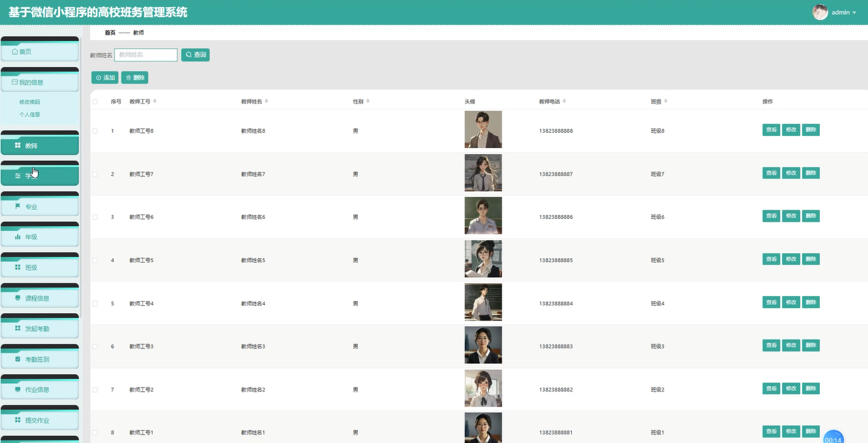Screen dimensions: 868x443
Task: Click the batch 删除 button above table
Action: coord(135,77)
